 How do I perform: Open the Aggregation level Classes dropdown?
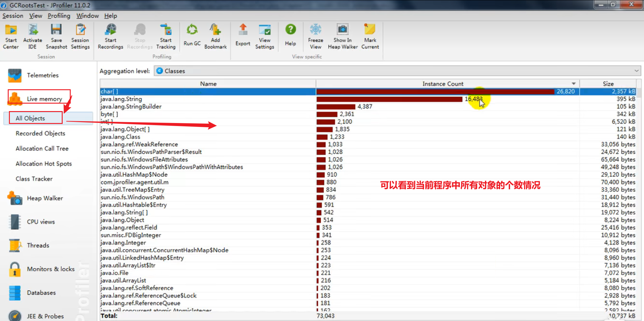coord(397,71)
